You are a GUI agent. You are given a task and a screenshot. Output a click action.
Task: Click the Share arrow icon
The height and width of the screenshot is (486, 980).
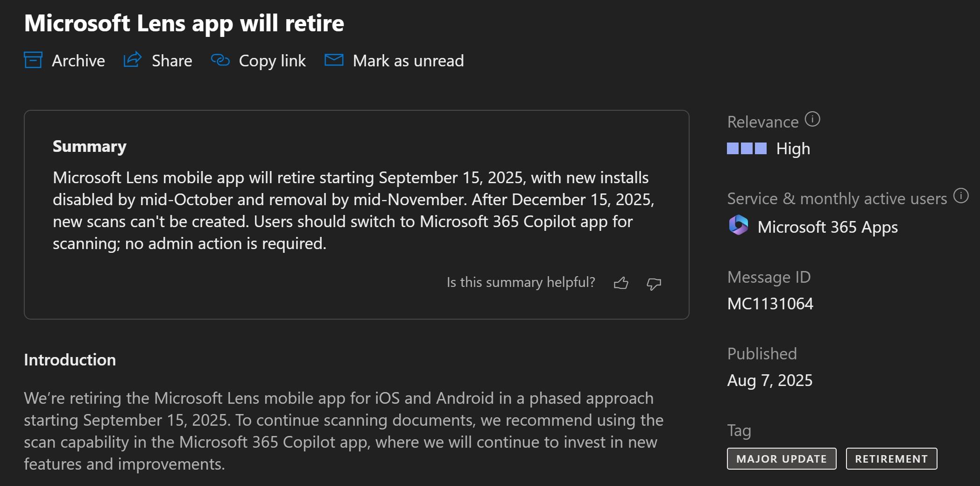tap(133, 60)
